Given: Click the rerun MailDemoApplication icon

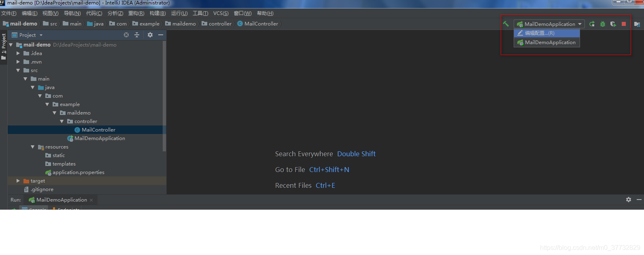Looking at the screenshot, I should pyautogui.click(x=592, y=24).
